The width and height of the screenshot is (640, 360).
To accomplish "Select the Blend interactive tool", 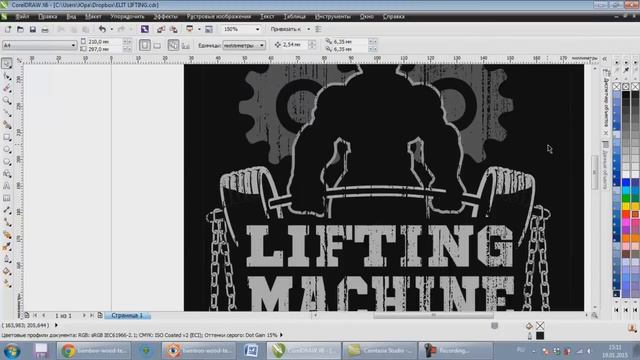I will [7, 235].
